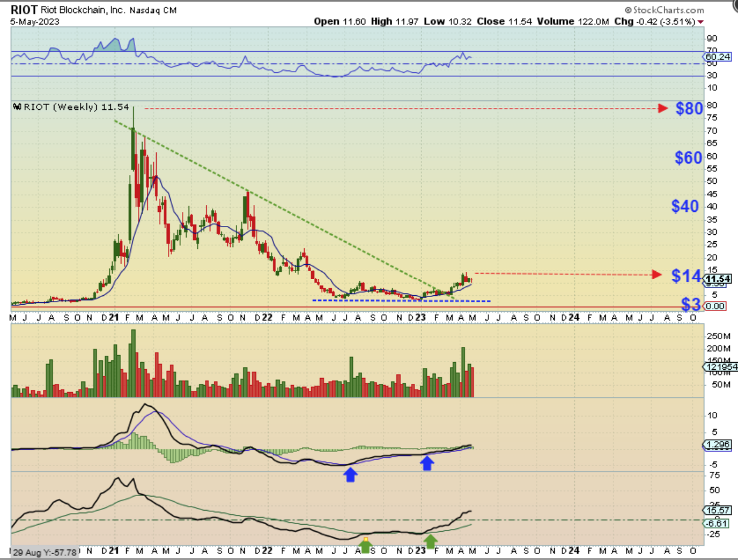Click the volume tag '121954'
This screenshot has width=738, height=560.
tap(721, 367)
